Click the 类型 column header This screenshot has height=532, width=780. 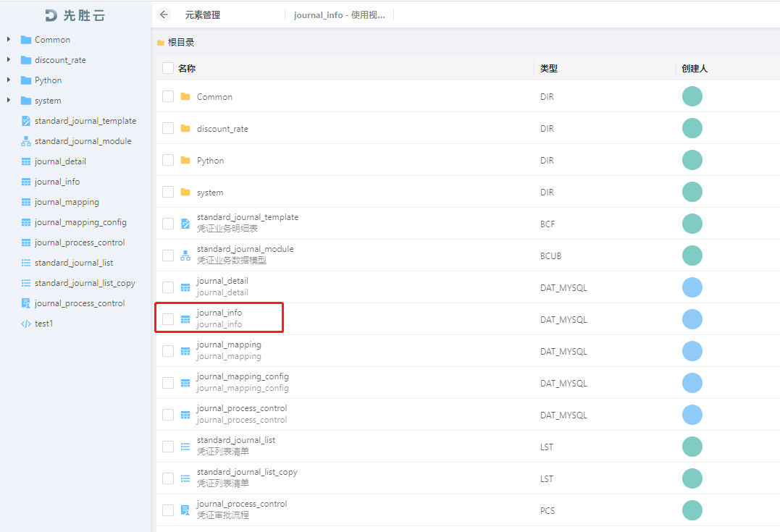(549, 69)
